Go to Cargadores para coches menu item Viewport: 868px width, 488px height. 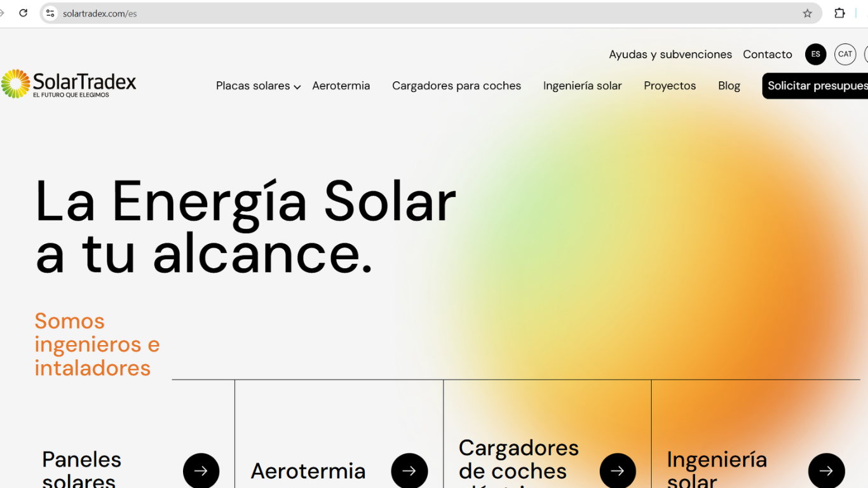pos(456,86)
